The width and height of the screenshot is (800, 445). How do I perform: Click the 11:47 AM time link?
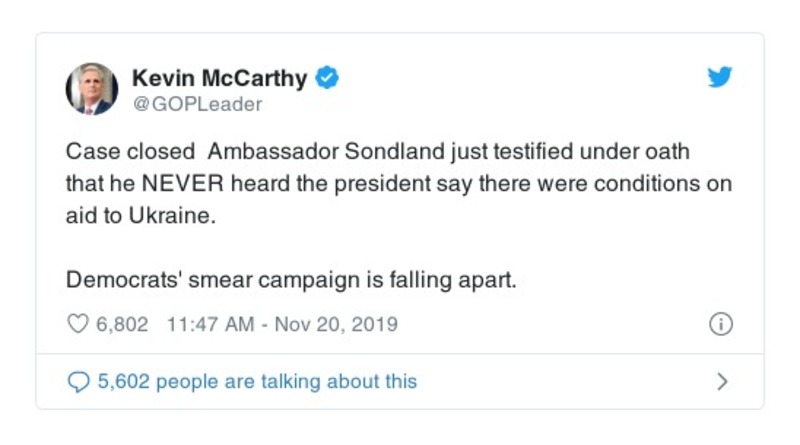point(211,324)
